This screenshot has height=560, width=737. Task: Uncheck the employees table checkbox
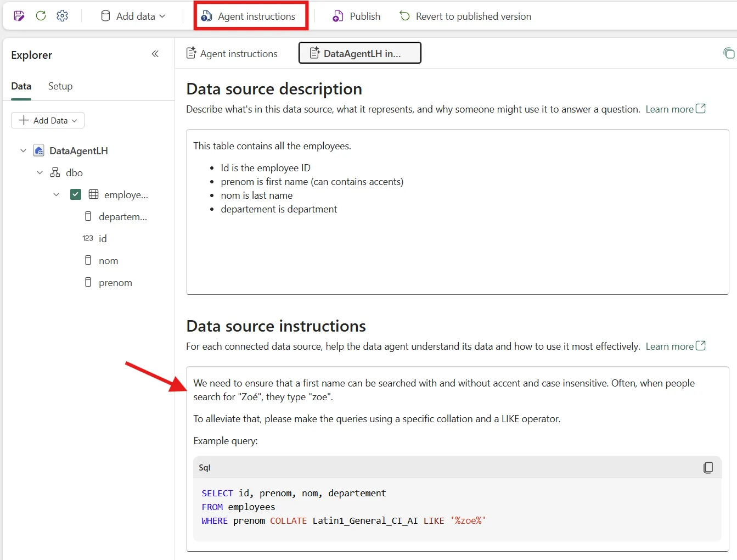(x=76, y=194)
